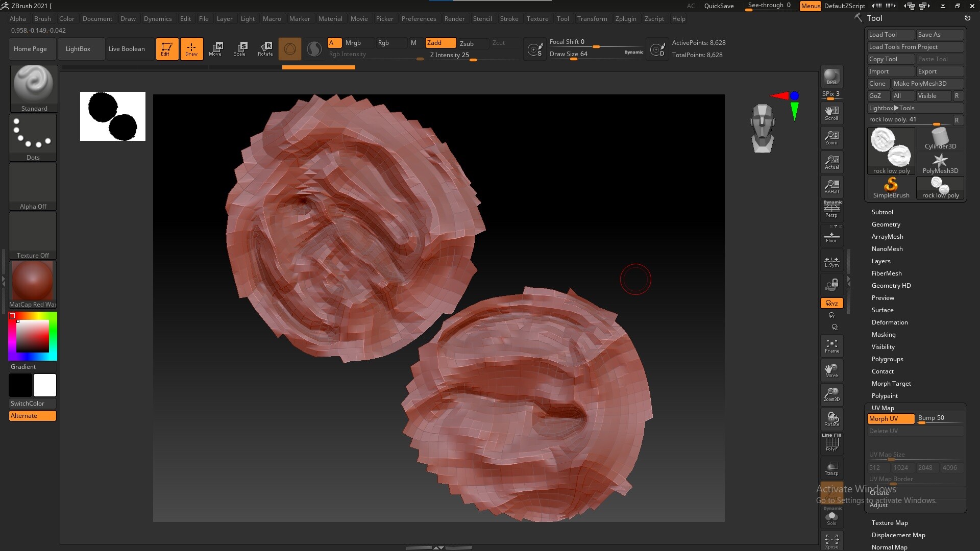The image size is (980, 551).
Task: Expand the Subtool section
Action: [882, 212]
